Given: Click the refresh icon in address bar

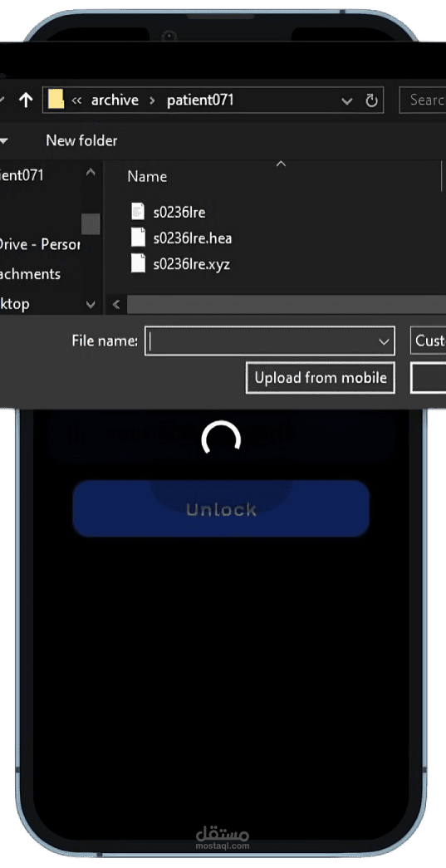Looking at the screenshot, I should pyautogui.click(x=372, y=101).
